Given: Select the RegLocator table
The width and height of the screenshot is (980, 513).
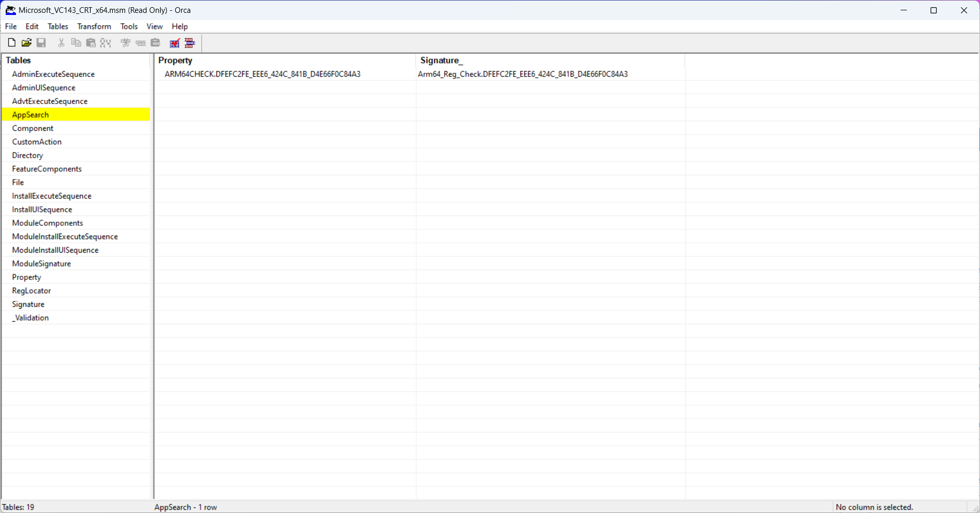Looking at the screenshot, I should (76, 291).
